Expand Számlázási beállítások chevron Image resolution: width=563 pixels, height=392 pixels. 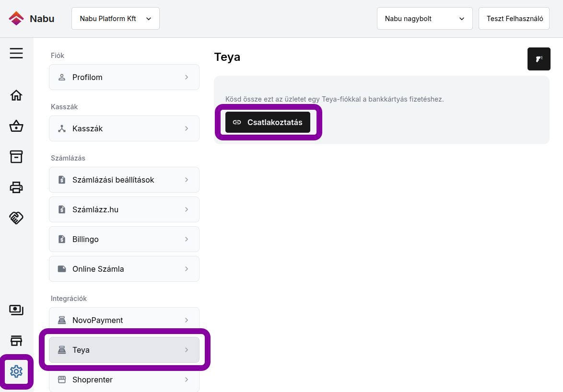coord(187,180)
